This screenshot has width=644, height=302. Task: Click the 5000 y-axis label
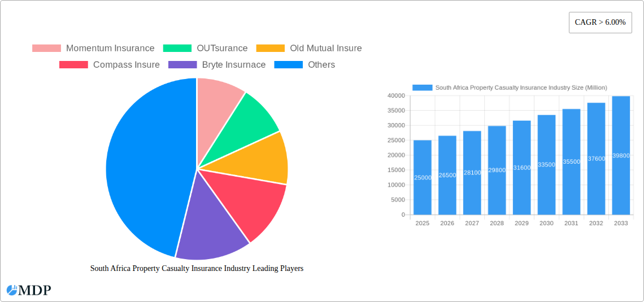coord(398,200)
